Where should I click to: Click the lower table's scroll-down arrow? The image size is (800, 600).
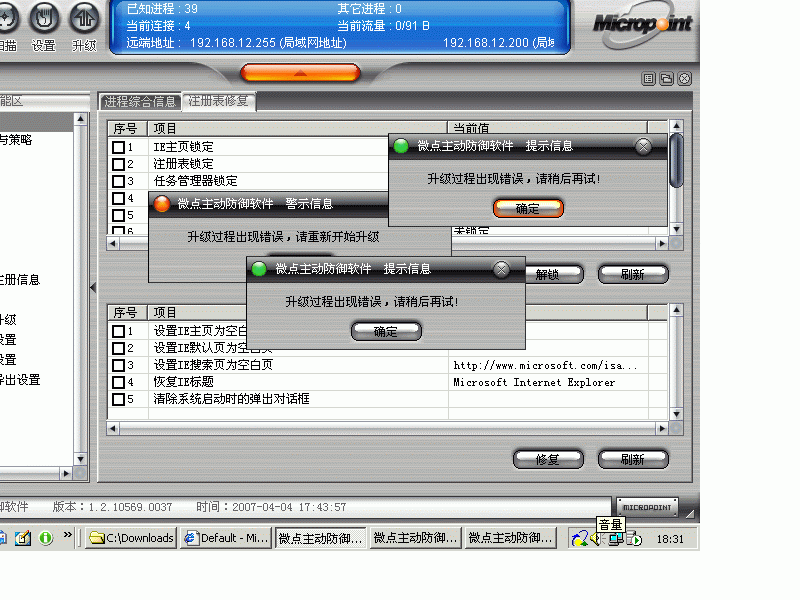click(677, 414)
